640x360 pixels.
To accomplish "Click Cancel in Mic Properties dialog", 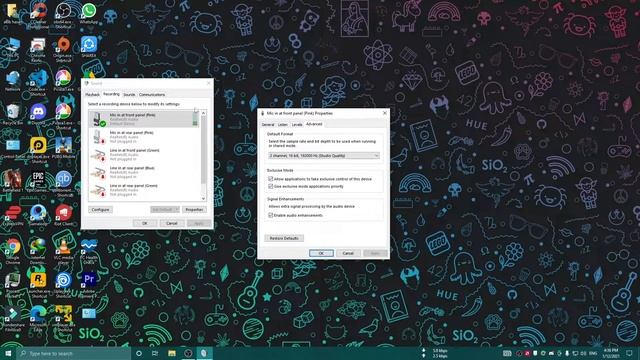I will [348, 253].
